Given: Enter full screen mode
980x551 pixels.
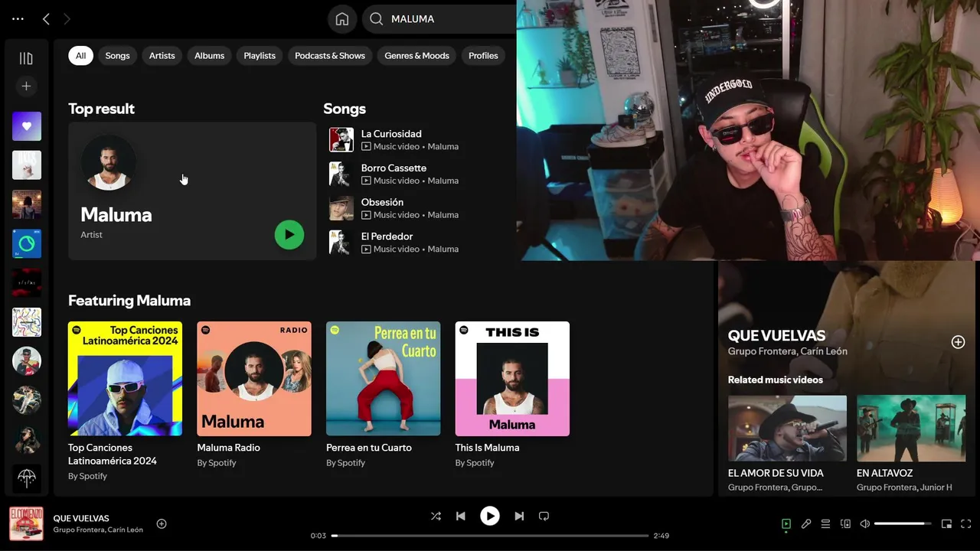Looking at the screenshot, I should click(966, 524).
